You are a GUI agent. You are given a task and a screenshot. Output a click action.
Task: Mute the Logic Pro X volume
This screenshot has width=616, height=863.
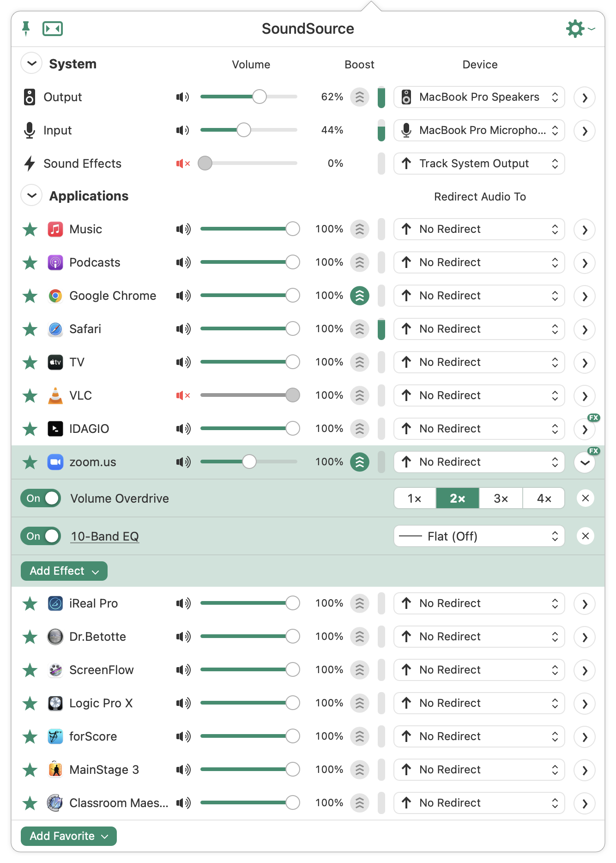[x=183, y=703]
